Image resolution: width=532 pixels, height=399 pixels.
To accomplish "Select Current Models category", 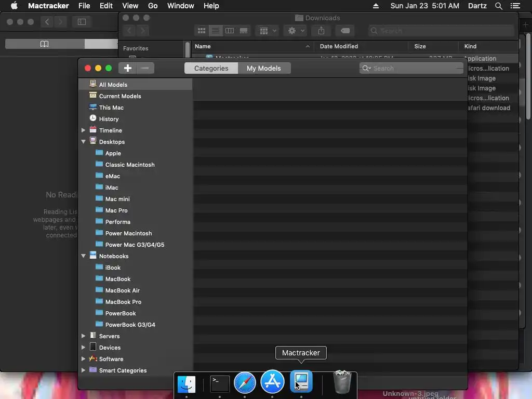I will coord(136,96).
